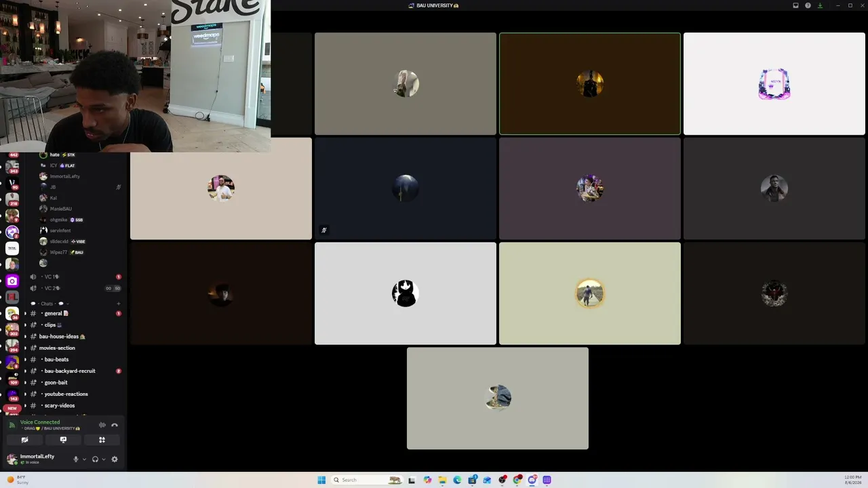
Task: Focus the green-outlined speaker video tile
Action: pos(590,84)
